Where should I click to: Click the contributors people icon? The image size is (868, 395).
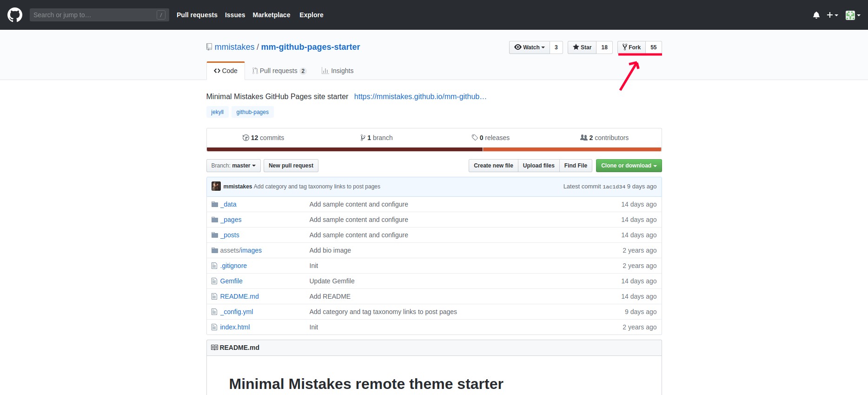584,138
